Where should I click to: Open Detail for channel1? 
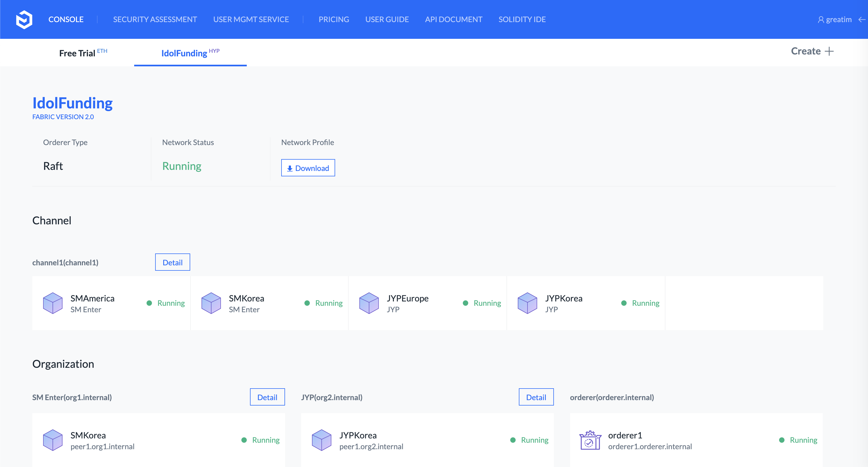click(172, 262)
